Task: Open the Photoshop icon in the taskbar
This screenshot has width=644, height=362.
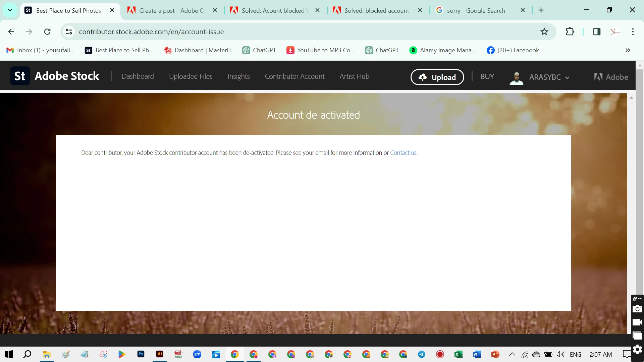Action: click(141, 354)
